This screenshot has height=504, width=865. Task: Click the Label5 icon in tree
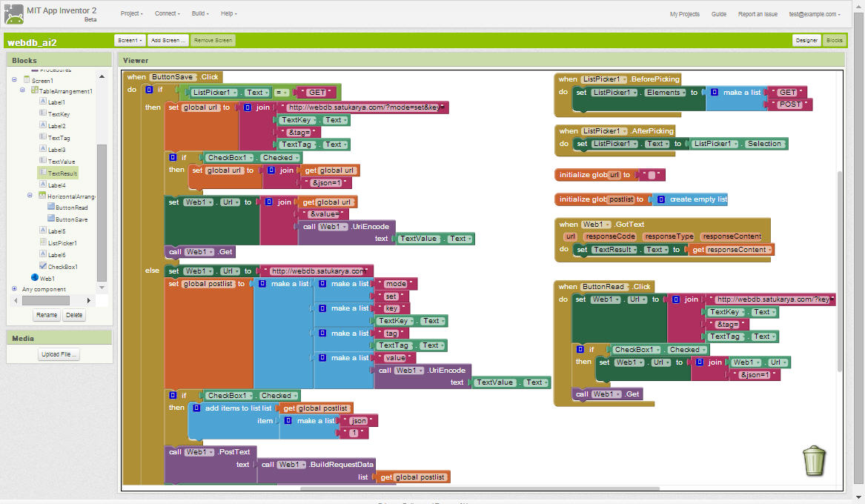(x=43, y=231)
